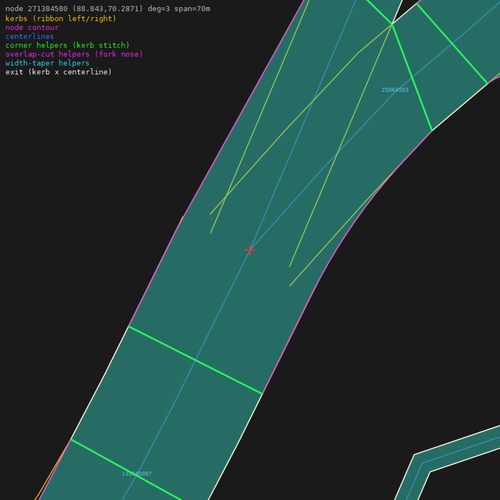Screen dimensions: 500x500
Task: Click the 'exit (kerb x centerline)' legend line
Action: [59, 72]
